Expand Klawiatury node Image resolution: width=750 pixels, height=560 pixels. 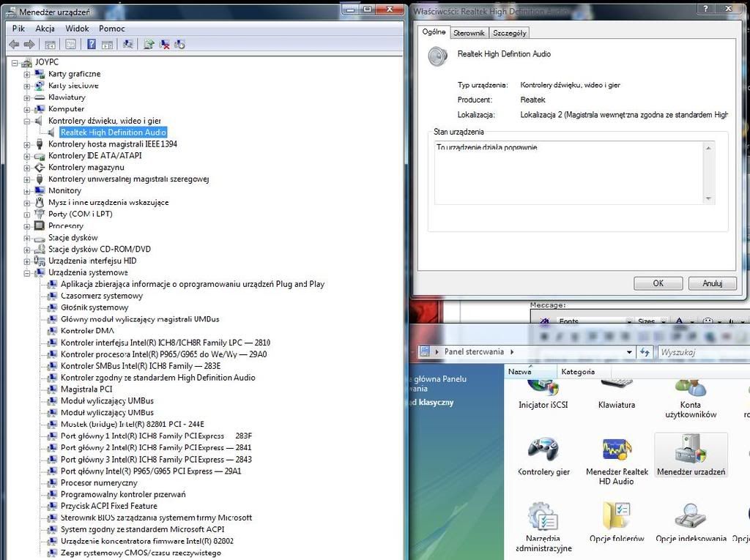tap(27, 97)
